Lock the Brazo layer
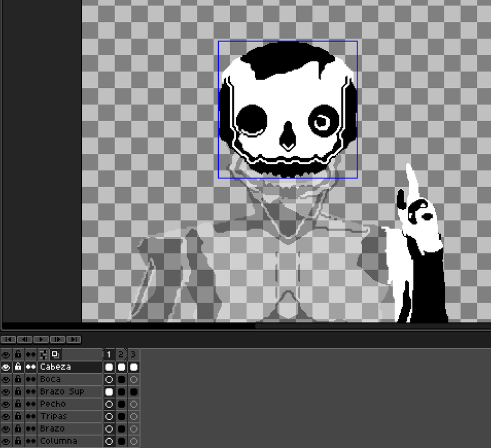The height and width of the screenshot is (448, 491). 18,429
